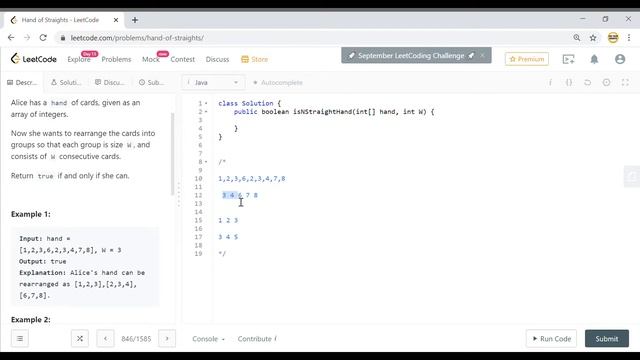Click the '3 4 5' line in editor
The width and height of the screenshot is (640, 360).
[228, 237]
